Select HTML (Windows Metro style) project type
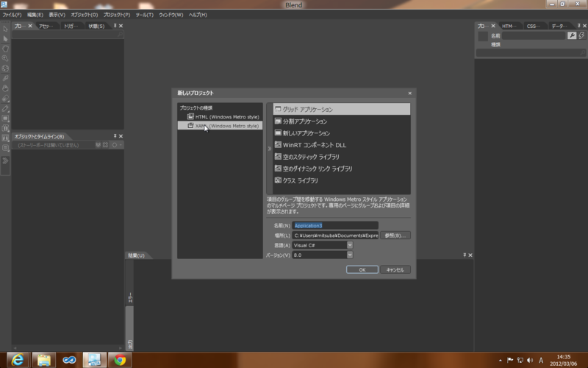Viewport: 588px width, 368px height. [223, 117]
